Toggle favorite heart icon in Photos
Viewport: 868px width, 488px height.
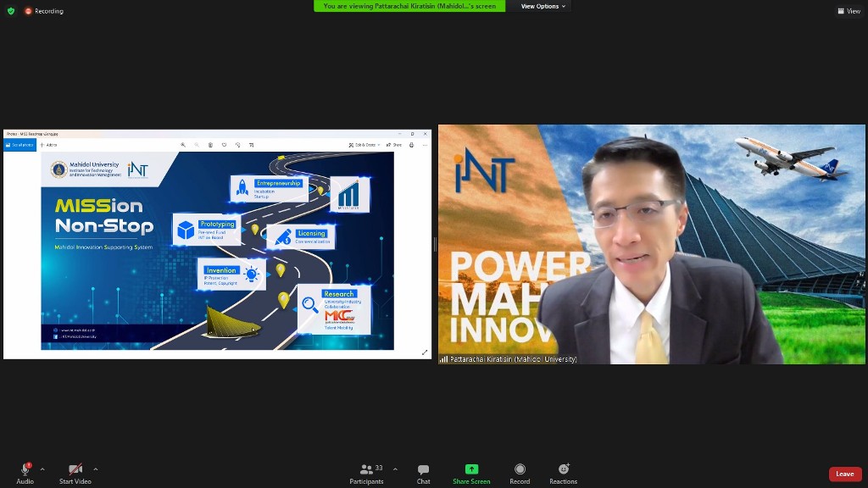click(224, 145)
